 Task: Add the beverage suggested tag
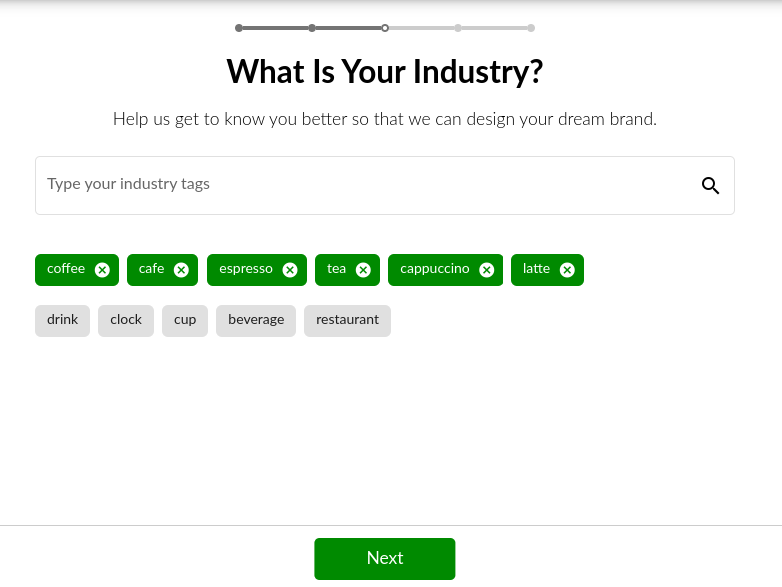coord(256,321)
